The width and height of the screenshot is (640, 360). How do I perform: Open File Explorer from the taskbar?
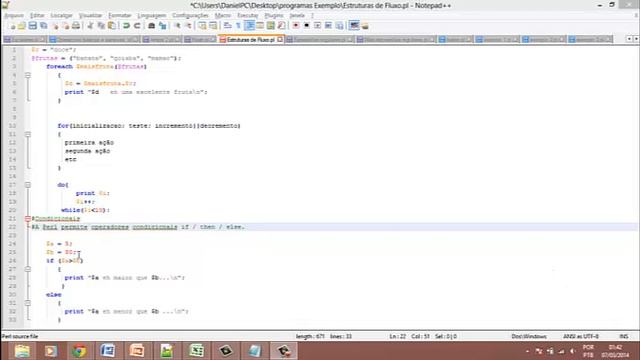22,351
